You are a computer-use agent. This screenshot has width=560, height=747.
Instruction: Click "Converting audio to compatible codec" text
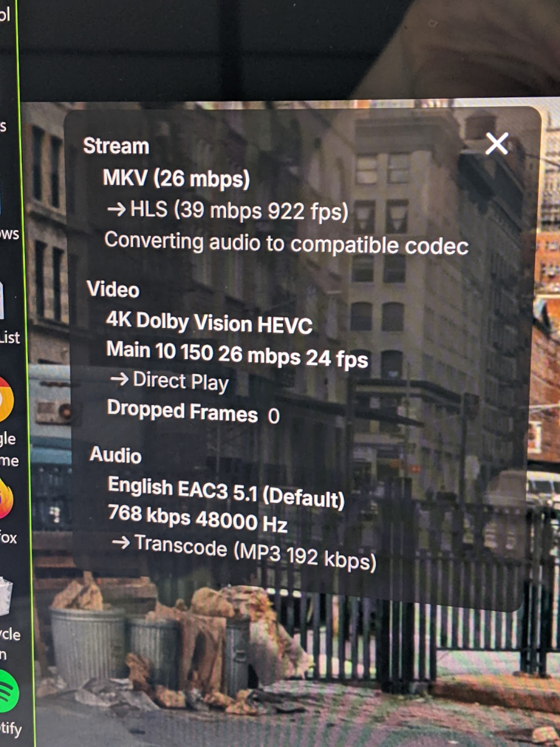[x=286, y=243]
